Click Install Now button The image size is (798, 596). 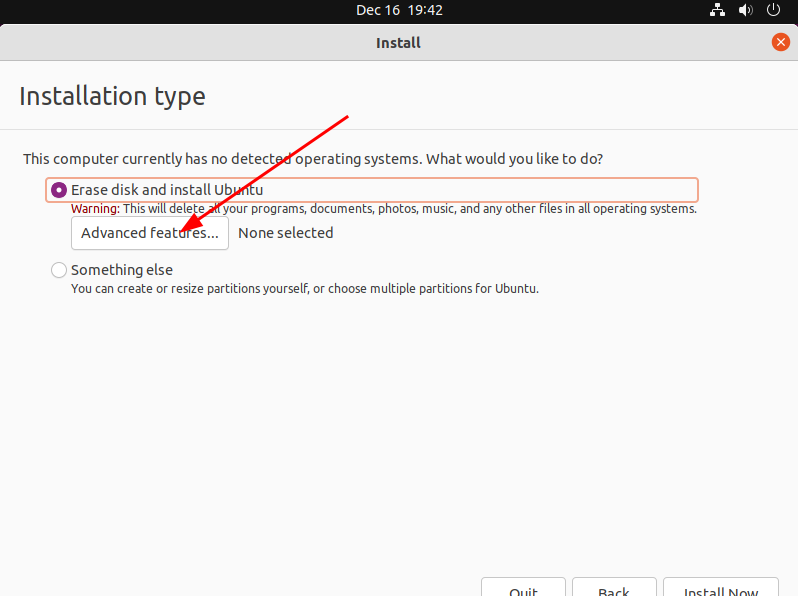(721, 587)
